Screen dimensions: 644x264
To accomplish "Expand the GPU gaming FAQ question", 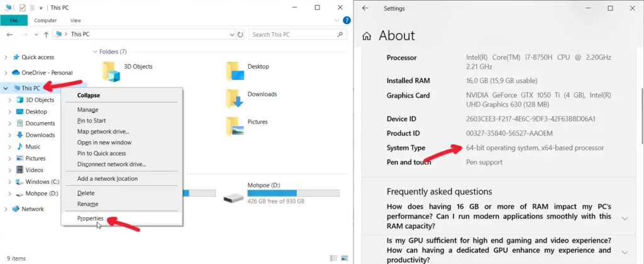I will tap(625, 252).
